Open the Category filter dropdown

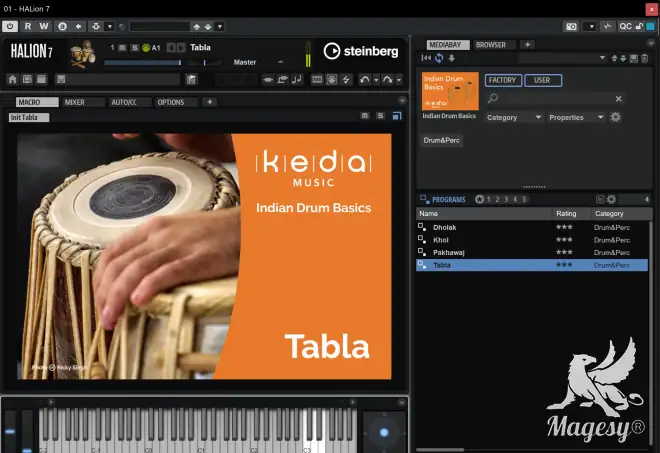[514, 117]
